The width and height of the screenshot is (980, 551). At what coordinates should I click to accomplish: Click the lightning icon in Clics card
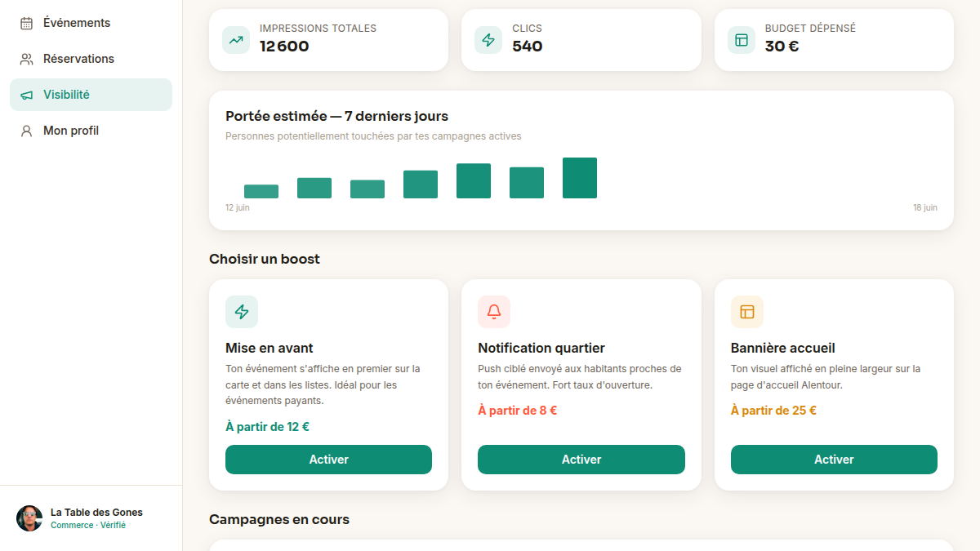[x=488, y=40]
